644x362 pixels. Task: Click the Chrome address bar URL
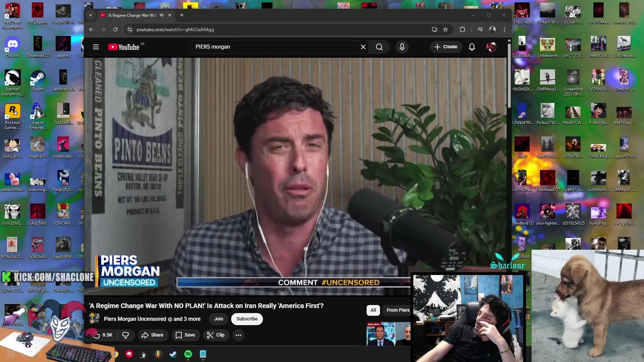pyautogui.click(x=175, y=30)
